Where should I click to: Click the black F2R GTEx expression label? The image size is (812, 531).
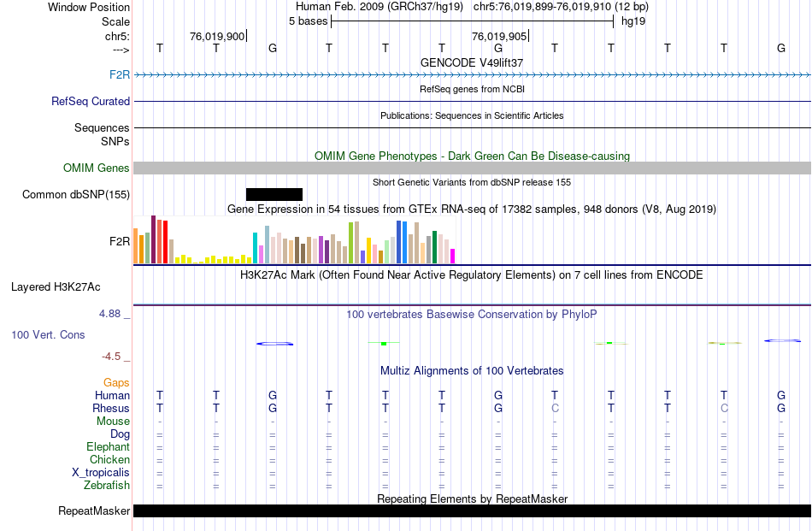coord(120,241)
